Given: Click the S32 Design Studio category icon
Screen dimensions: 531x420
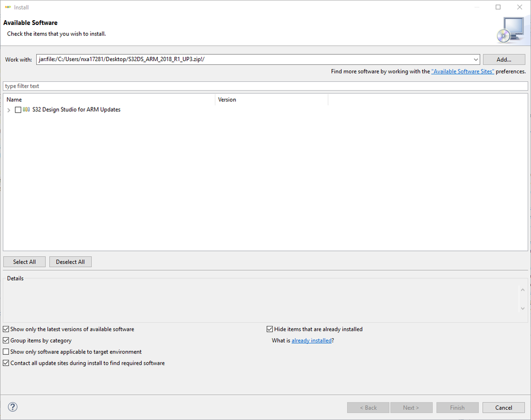Looking at the screenshot, I should pos(26,110).
